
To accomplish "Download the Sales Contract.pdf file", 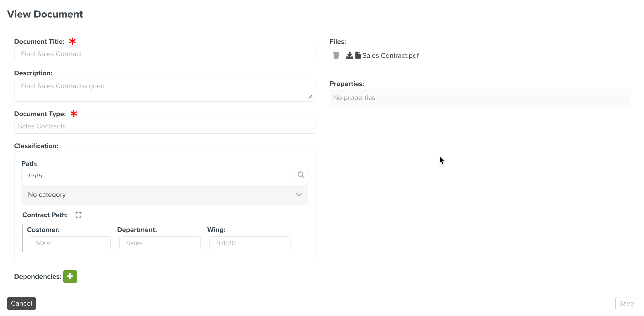I will tap(349, 55).
